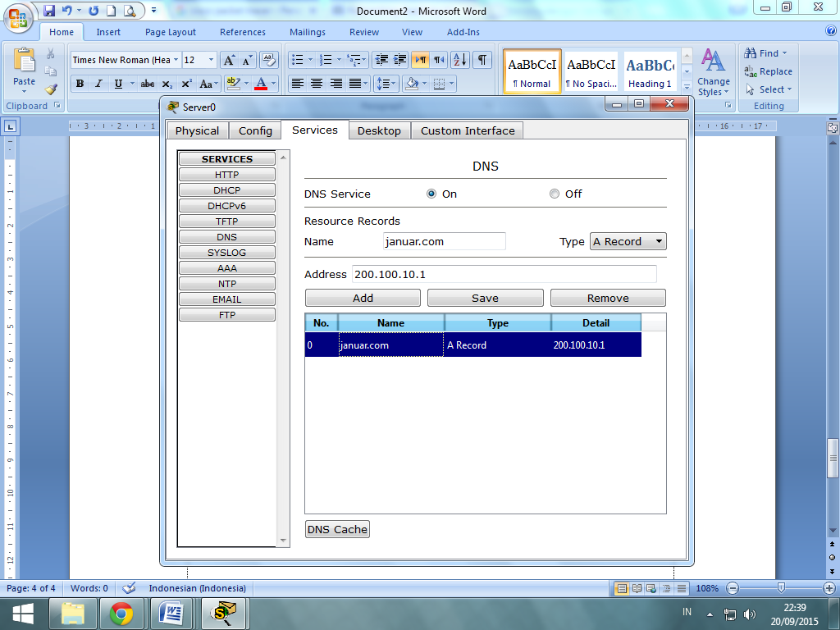Undo the last action in Word
This screenshot has height=630, width=840.
pos(67,10)
